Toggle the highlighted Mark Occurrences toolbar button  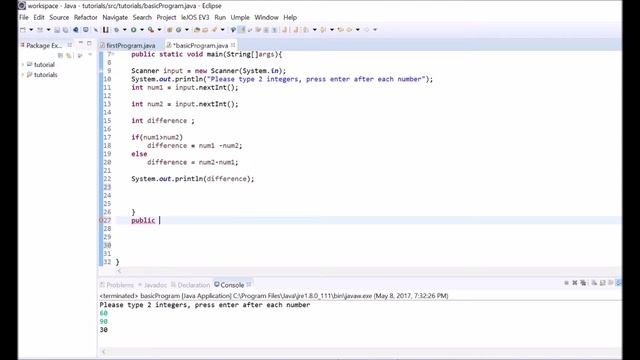coord(242,29)
